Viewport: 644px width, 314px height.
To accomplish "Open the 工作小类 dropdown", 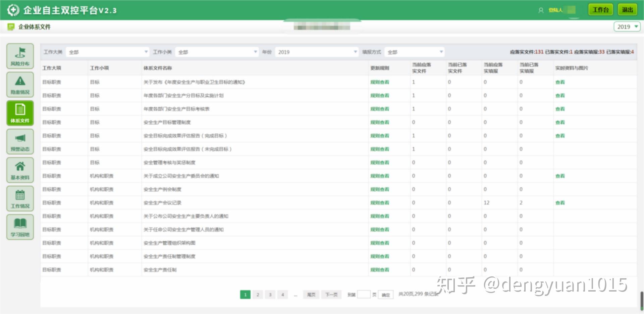I will click(217, 52).
